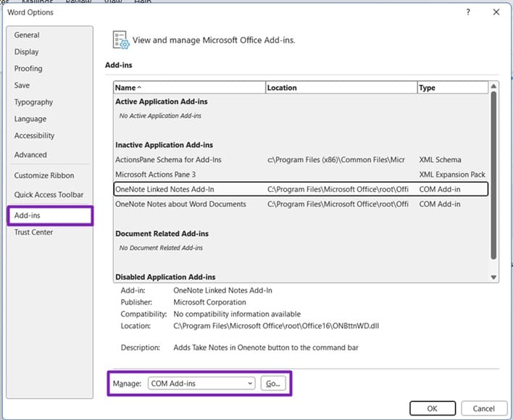
Task: Click the ONBttnWD.dll location path text
Action: pyautogui.click(x=276, y=326)
